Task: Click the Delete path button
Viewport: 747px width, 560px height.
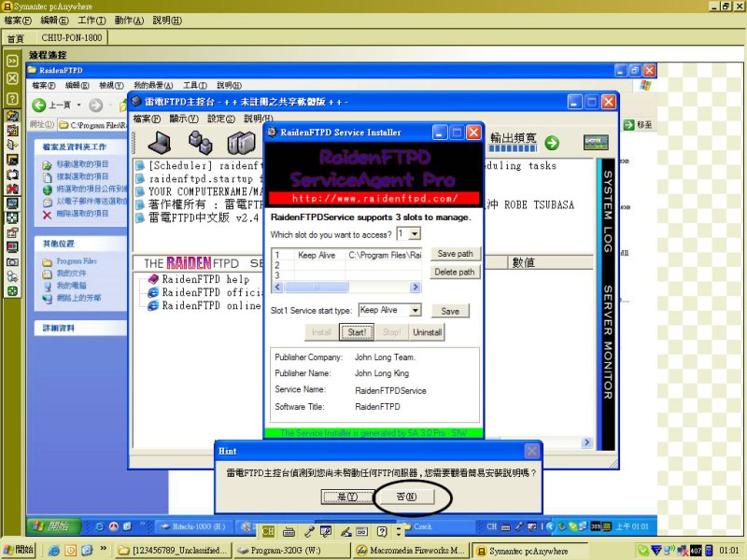Action: tap(455, 272)
